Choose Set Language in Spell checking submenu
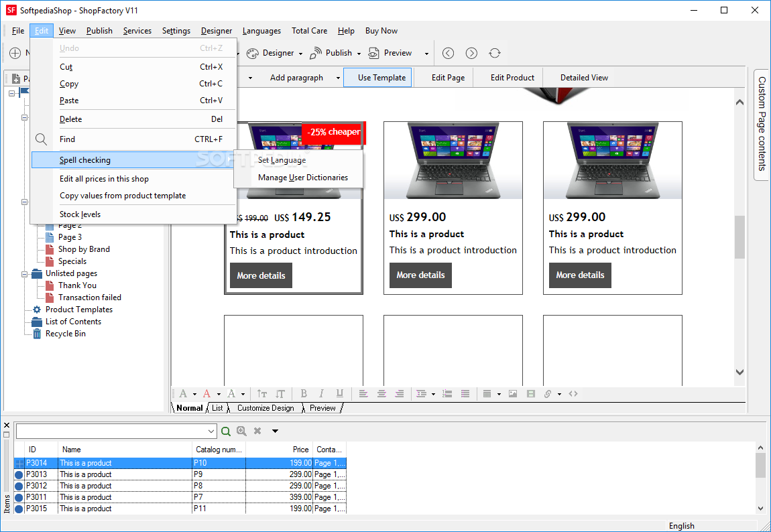 (298, 160)
